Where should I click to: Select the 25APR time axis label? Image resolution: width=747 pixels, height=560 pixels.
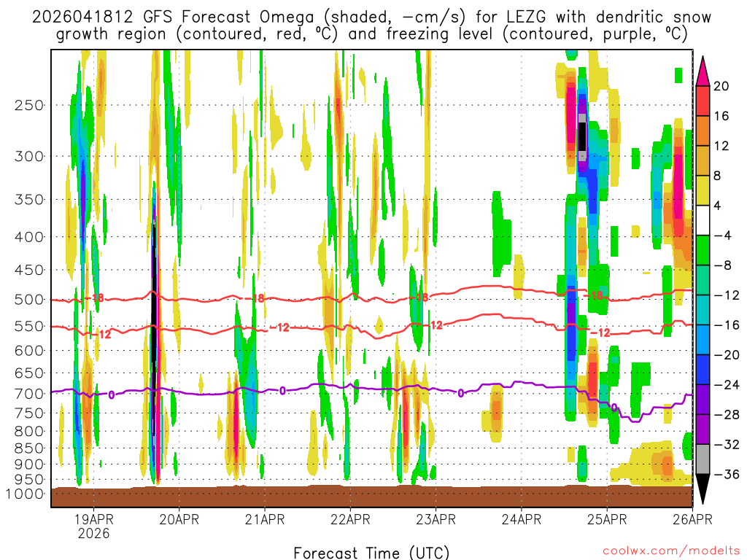(x=607, y=519)
